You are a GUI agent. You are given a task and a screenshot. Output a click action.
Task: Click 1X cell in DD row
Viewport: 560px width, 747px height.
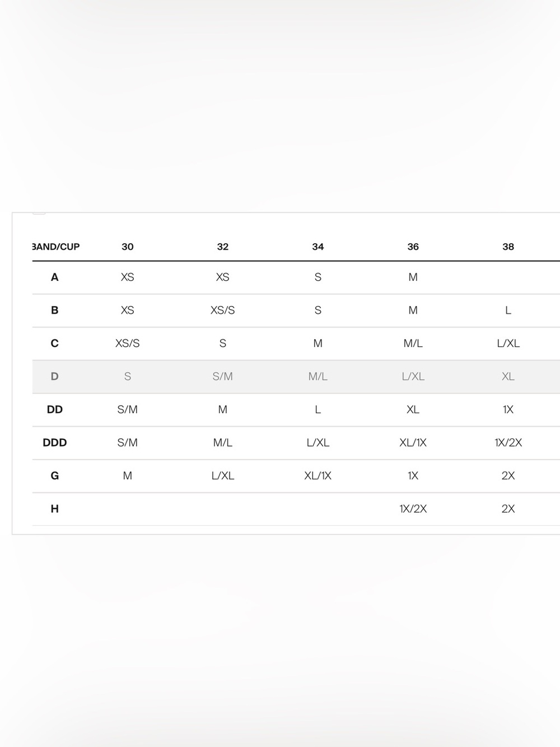point(508,409)
